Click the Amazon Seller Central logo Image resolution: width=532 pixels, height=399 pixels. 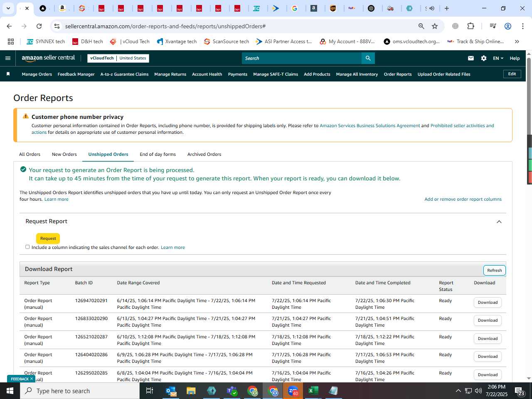tap(48, 58)
